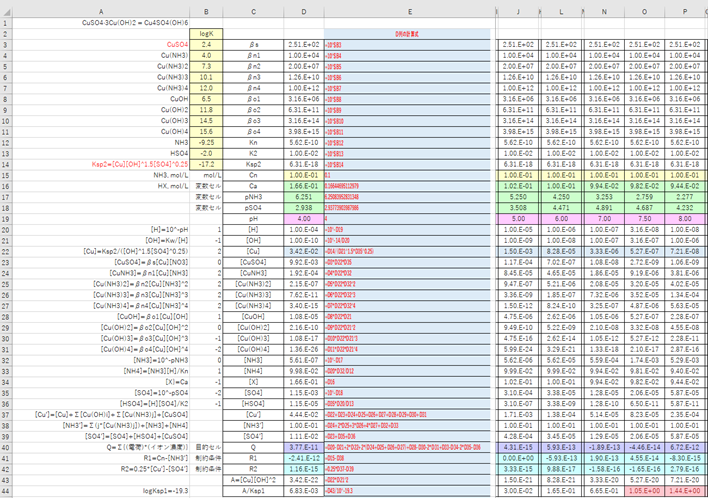Select column L header
708x498 pixels.
point(561,12)
